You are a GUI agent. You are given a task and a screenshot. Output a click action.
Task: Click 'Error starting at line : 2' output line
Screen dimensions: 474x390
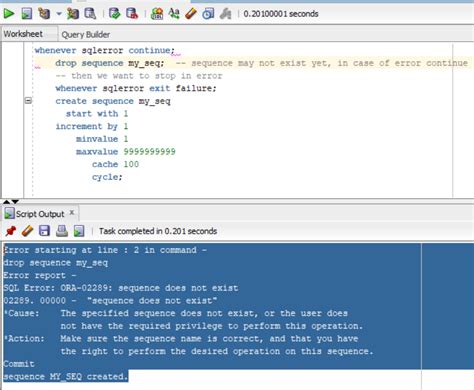click(105, 250)
